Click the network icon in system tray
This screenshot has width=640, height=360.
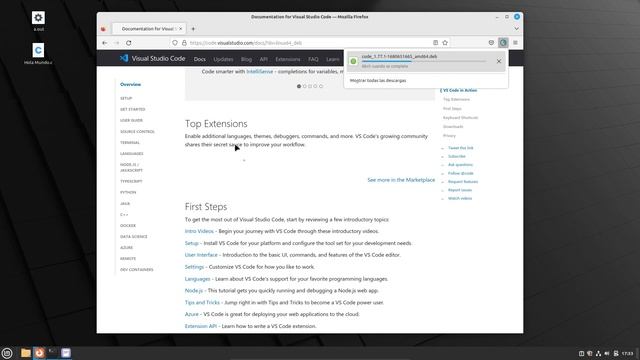click(x=598, y=353)
